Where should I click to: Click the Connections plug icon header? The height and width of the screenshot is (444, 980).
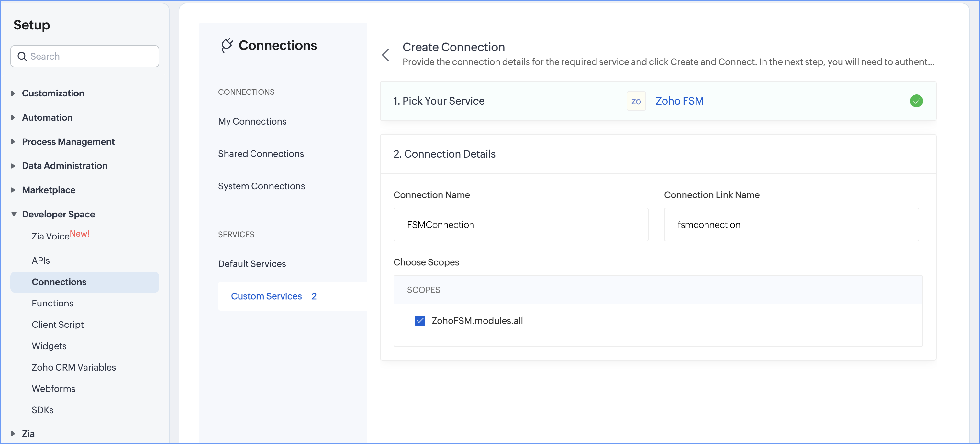click(x=227, y=45)
